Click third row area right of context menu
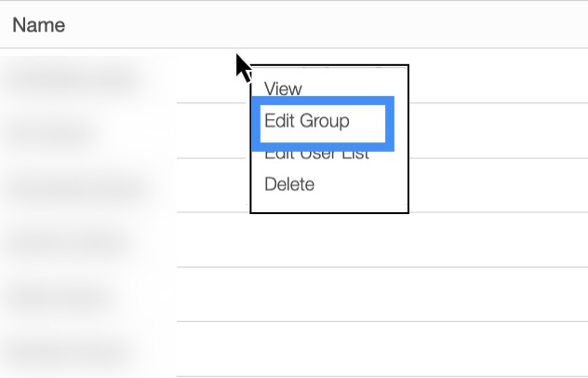Screen dimensions: 588x378 [x=498, y=185]
